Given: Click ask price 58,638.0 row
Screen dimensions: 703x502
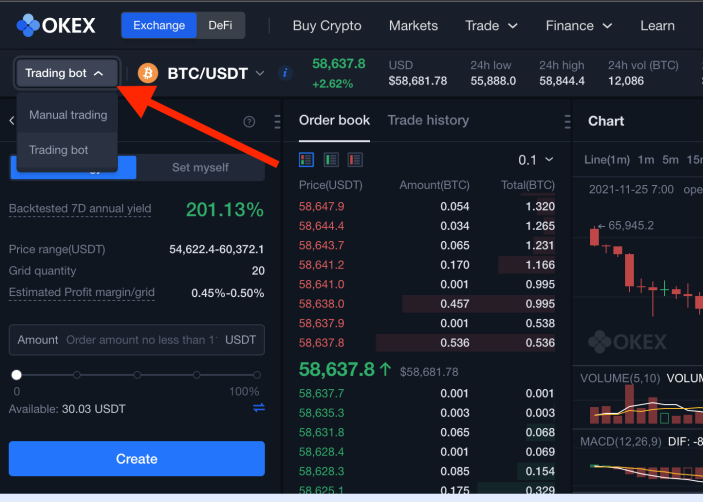Looking at the screenshot, I should [427, 303].
